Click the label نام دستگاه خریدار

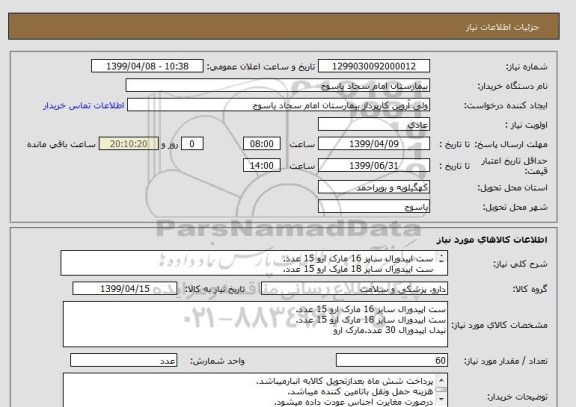[x=512, y=86]
